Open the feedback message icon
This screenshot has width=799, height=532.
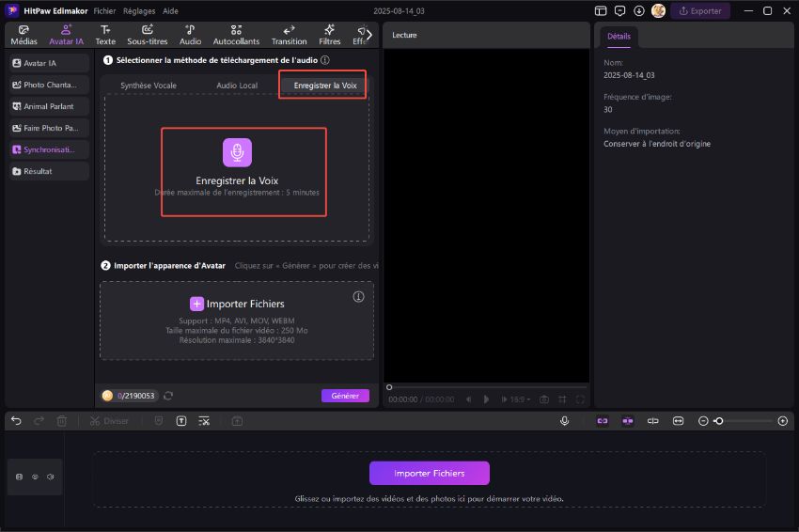619,10
